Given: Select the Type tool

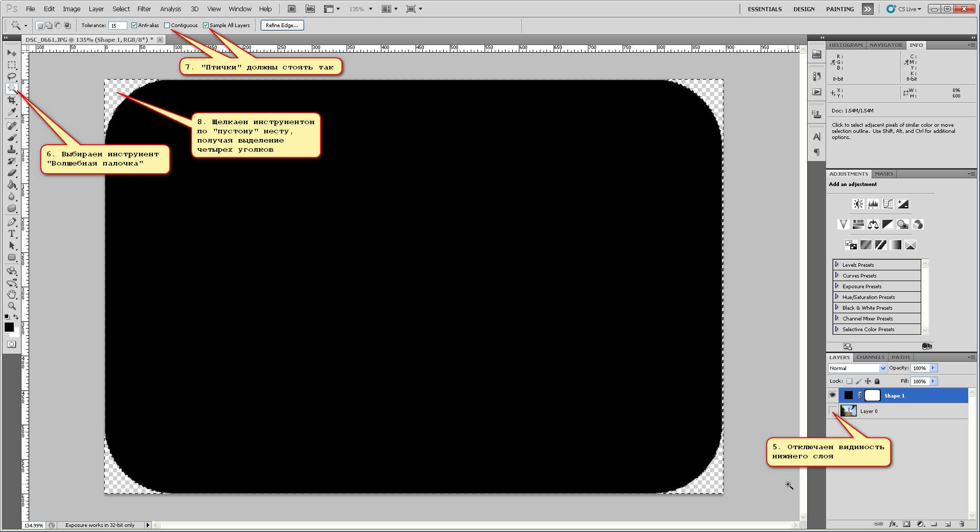Looking at the screenshot, I should point(12,234).
